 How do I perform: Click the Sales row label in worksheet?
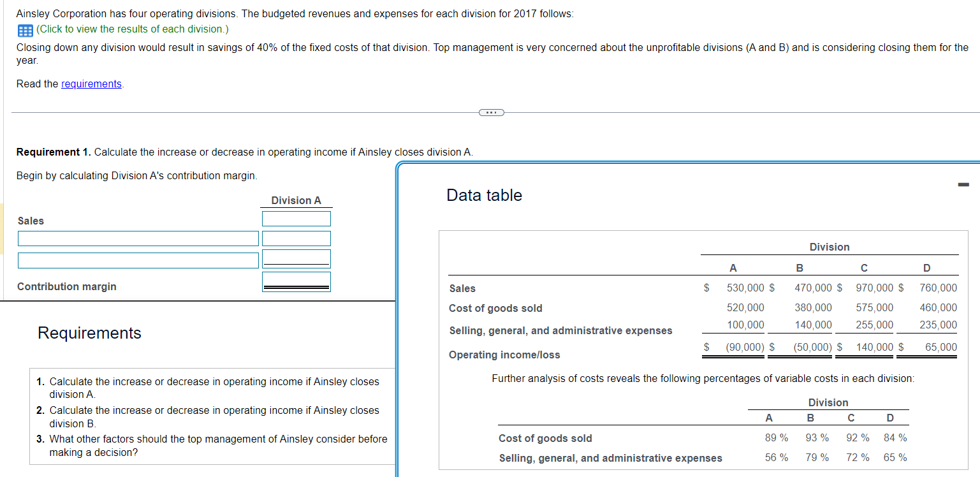pos(31,221)
